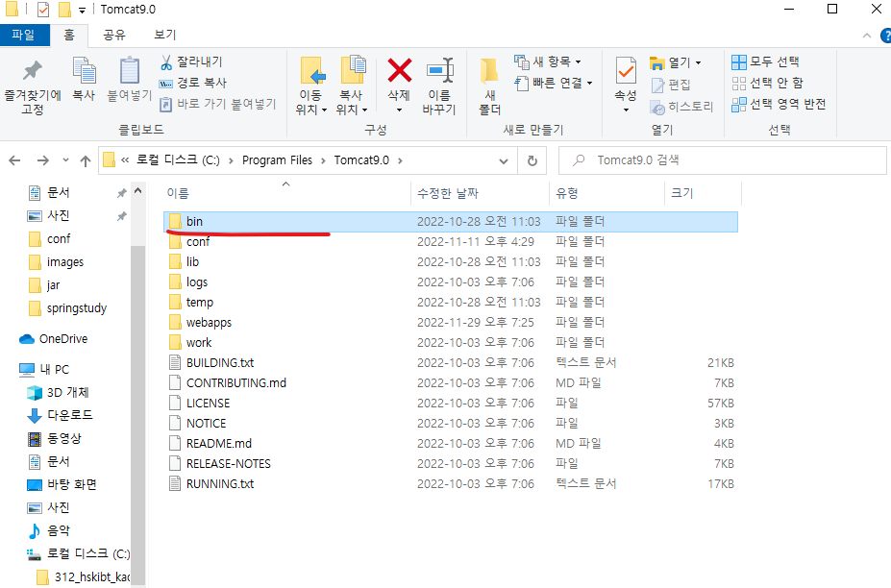The height and width of the screenshot is (588, 891).
Task: Collapse the ribbon with the chevron
Action: click(867, 36)
